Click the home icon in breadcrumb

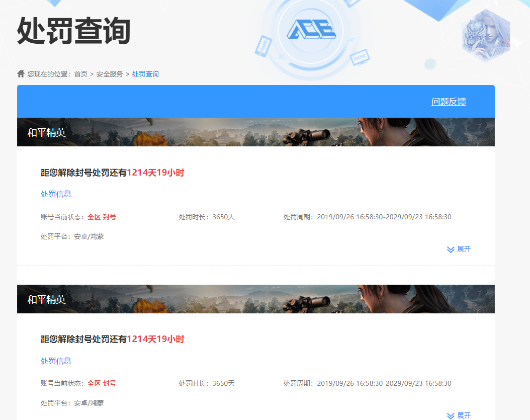[21, 73]
